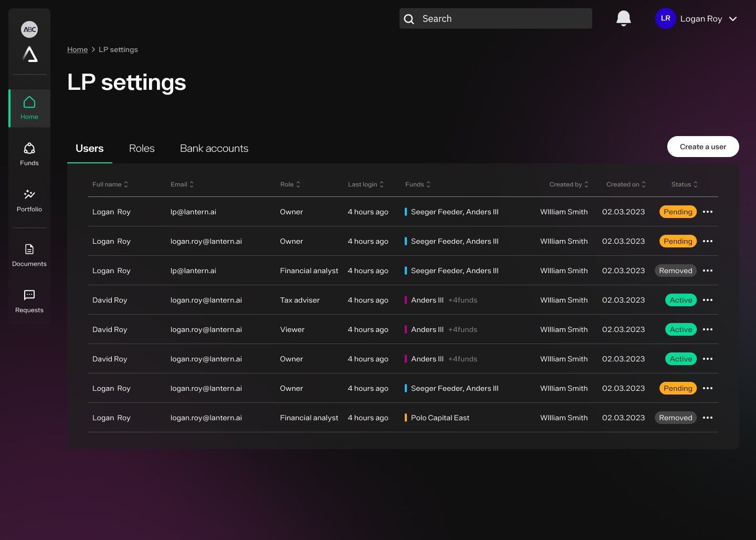Image resolution: width=756 pixels, height=540 pixels.
Task: Click lp@lantern.ai email in Owner row
Action: click(x=193, y=212)
